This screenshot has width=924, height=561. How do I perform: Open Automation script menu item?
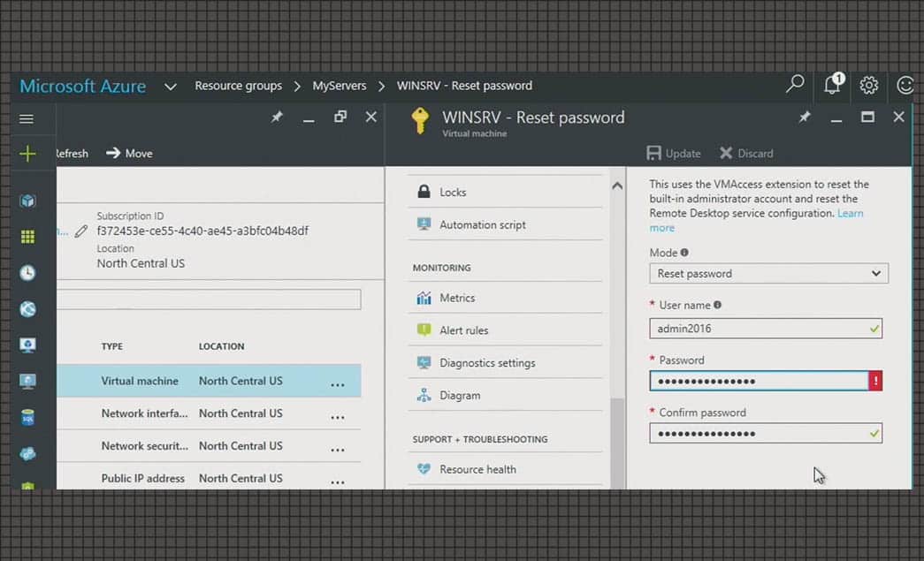pos(505,224)
